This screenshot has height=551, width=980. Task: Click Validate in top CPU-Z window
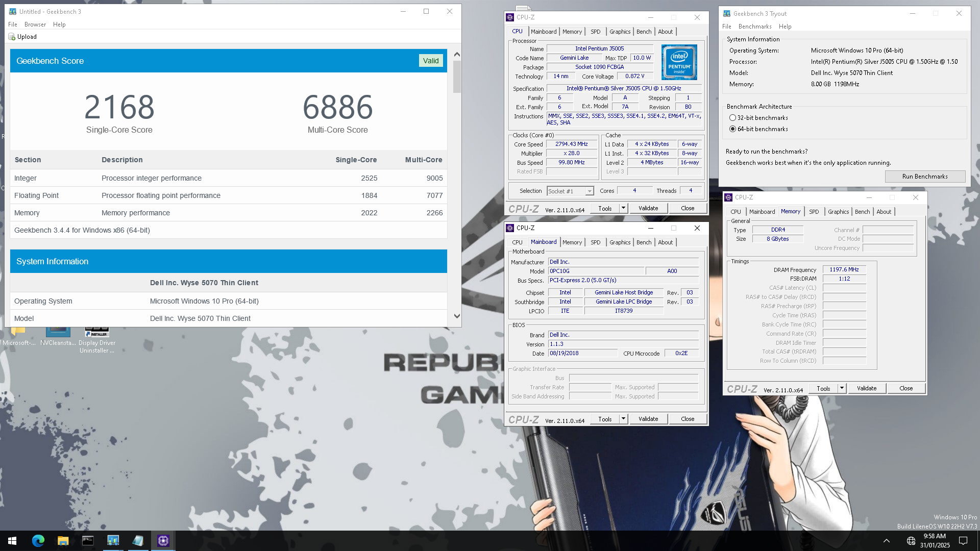point(648,208)
